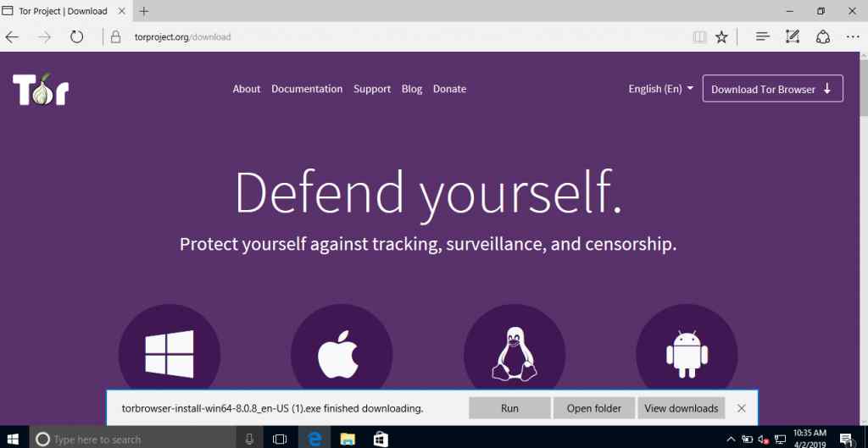
Task: Open the Edge Settings and more menu
Action: pos(853,37)
